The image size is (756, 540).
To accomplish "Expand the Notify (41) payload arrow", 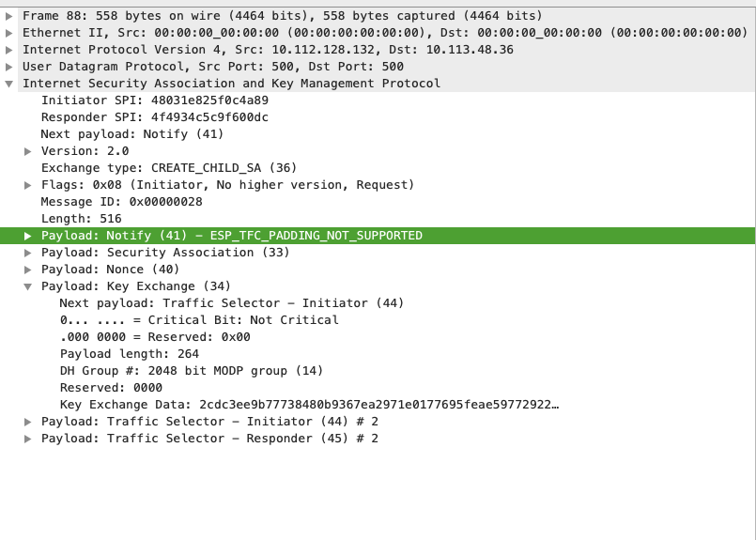I will (x=28, y=236).
